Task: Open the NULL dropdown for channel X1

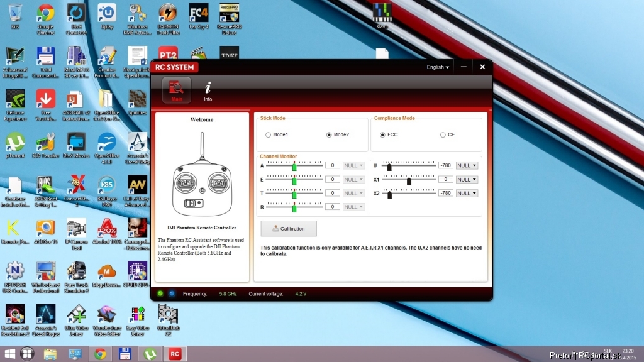Action: [x=467, y=179]
